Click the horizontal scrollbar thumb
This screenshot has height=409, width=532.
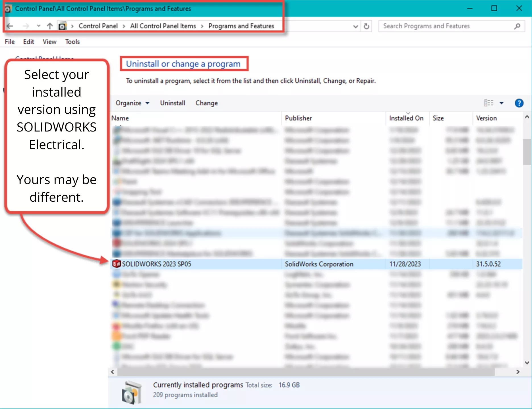306,372
